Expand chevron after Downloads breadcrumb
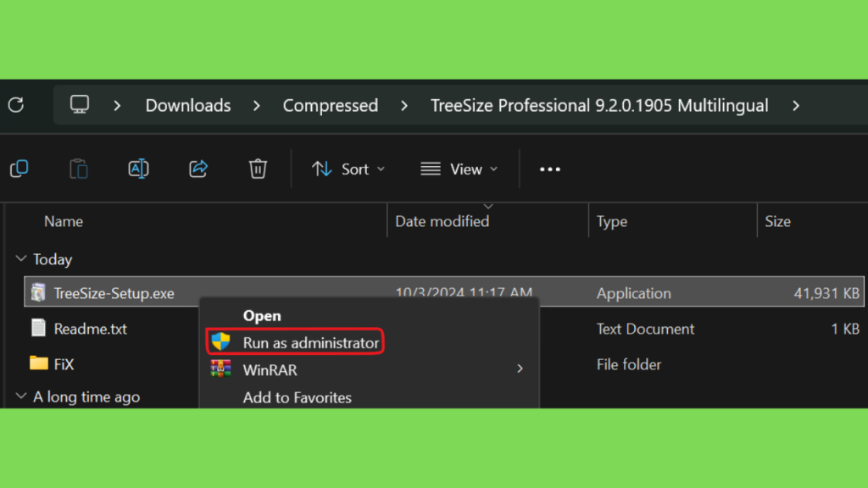Screen dimensions: 868x488 tap(256, 105)
